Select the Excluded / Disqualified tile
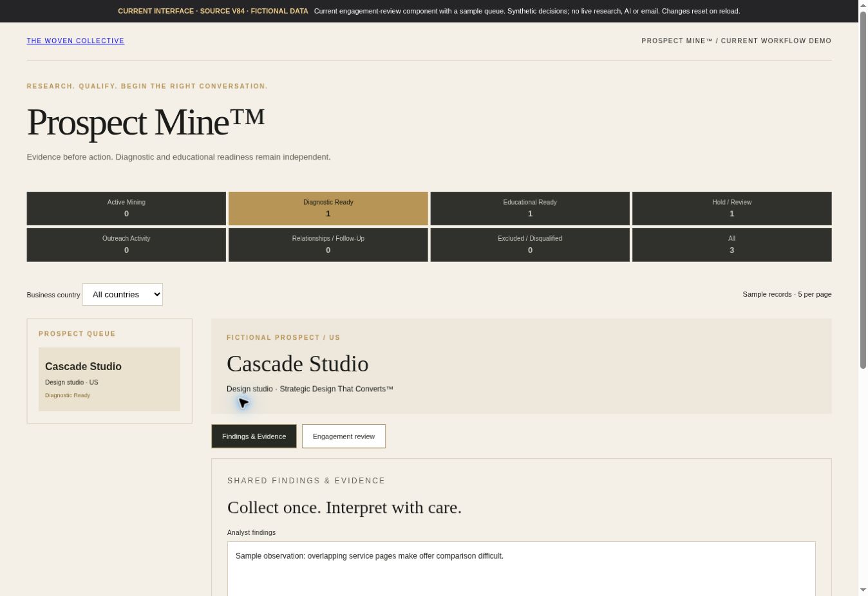 click(530, 245)
